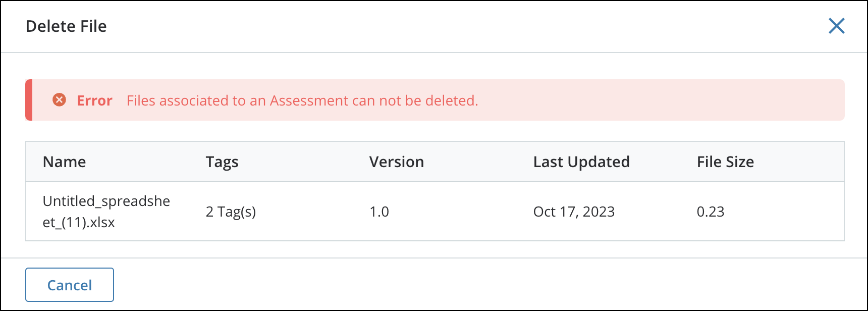Click the Delete File dialog title
This screenshot has width=868, height=311.
click(66, 26)
